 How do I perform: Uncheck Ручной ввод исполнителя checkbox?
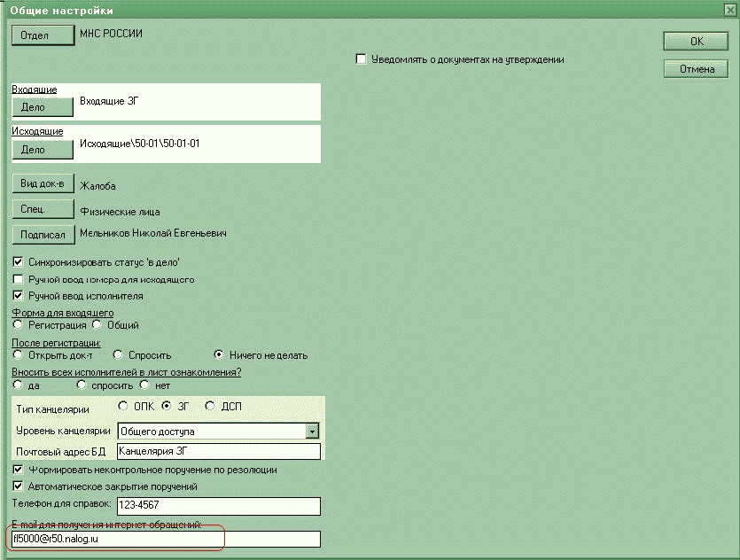(x=19, y=296)
